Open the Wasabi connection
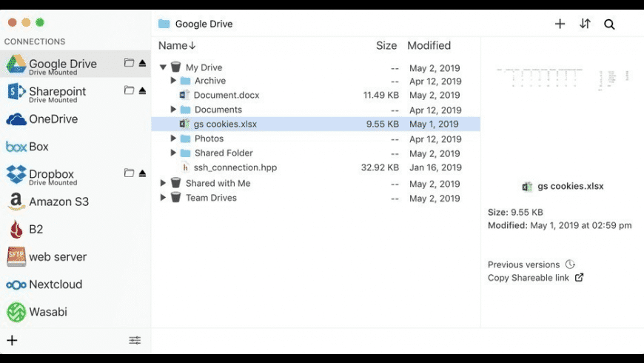The height and width of the screenshot is (363, 644). (76, 312)
